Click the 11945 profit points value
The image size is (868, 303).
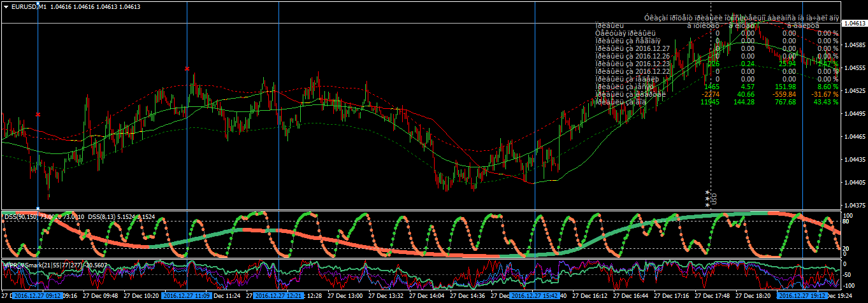click(710, 102)
